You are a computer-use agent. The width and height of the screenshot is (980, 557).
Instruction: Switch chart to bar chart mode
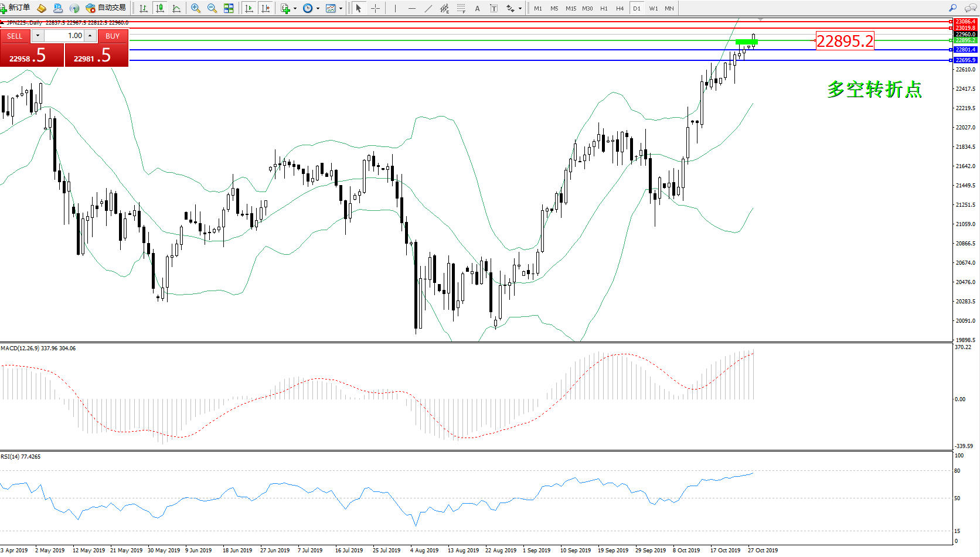(144, 8)
